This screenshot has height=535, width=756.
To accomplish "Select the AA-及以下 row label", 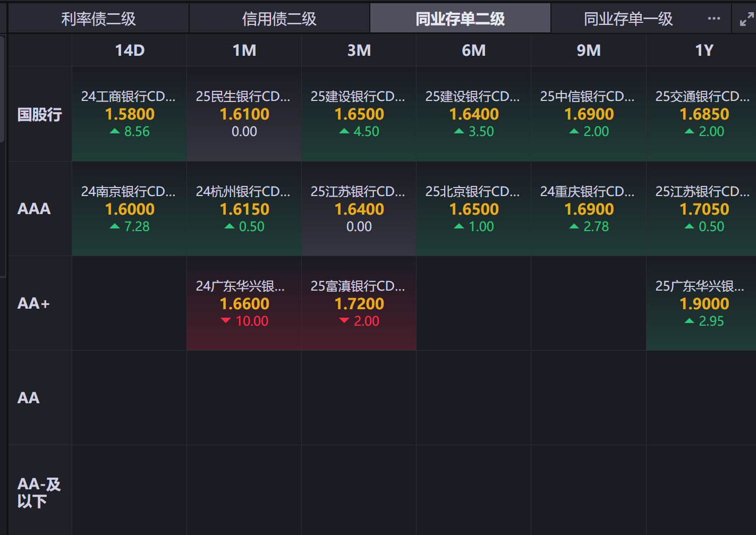I will tap(40, 492).
